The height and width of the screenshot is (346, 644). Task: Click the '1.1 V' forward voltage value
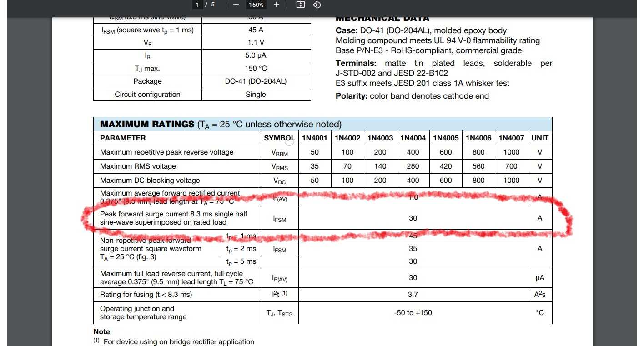(256, 43)
